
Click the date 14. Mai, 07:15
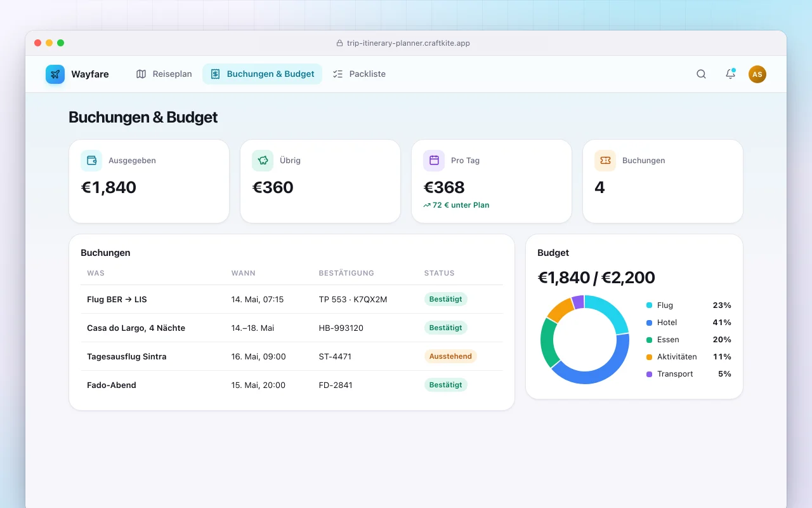point(258,299)
